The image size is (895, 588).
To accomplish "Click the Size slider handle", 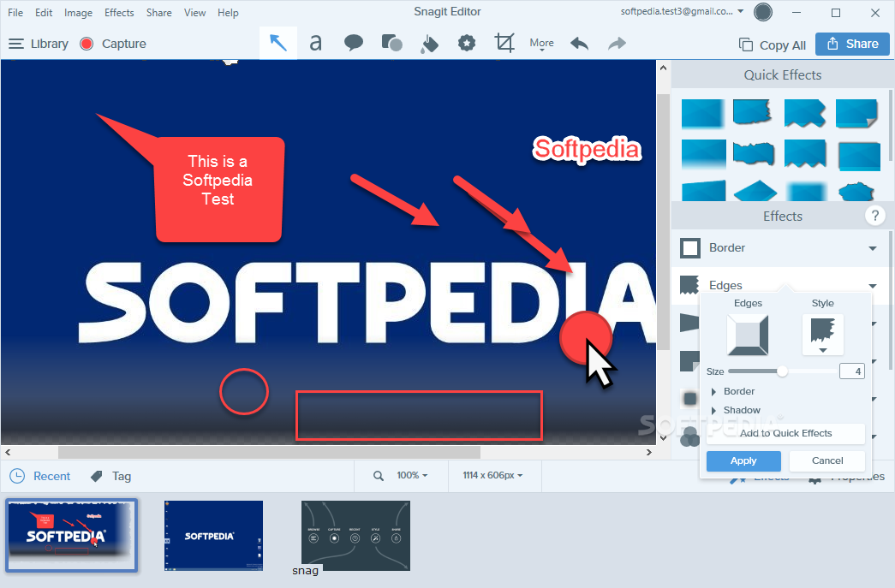I will point(782,371).
